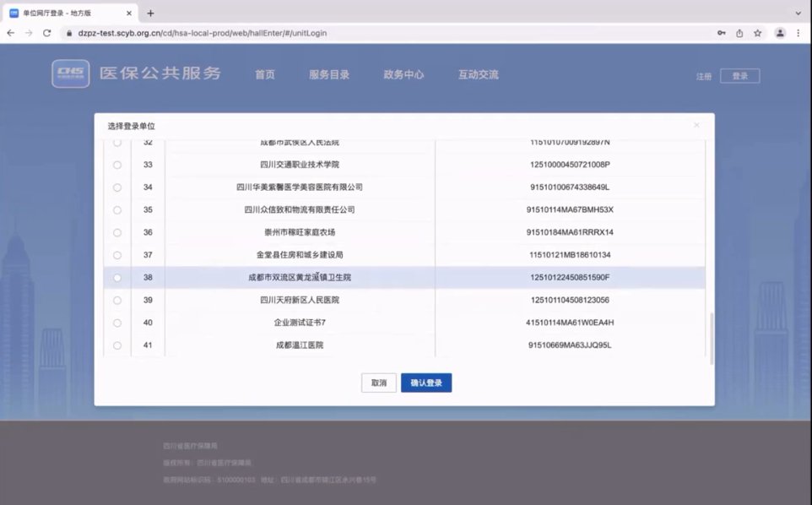The width and height of the screenshot is (812, 505).
Task: Open saved passwords key icon
Action: point(721,33)
